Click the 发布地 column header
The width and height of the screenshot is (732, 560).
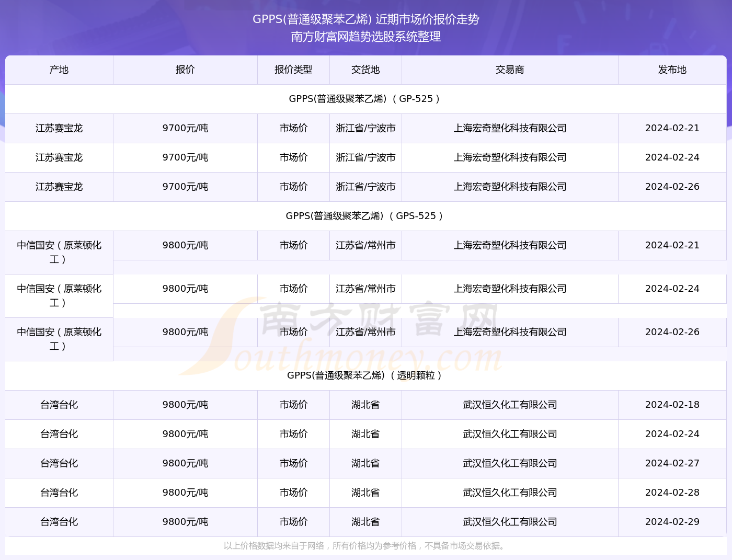point(672,70)
